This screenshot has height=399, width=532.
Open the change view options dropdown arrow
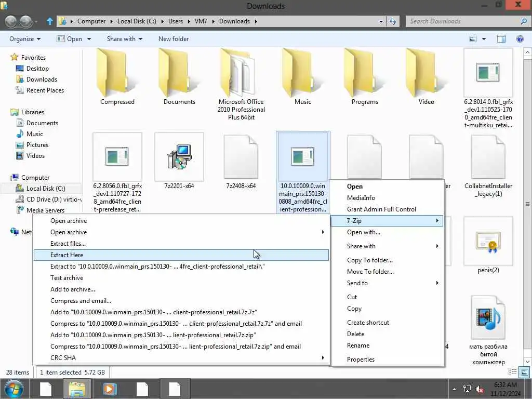tap(484, 39)
